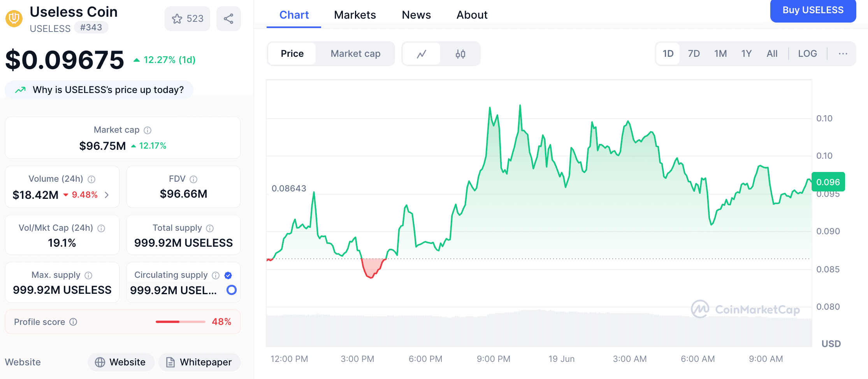Enable LOG scale on the chart
This screenshot has height=379, width=868.
[807, 54]
